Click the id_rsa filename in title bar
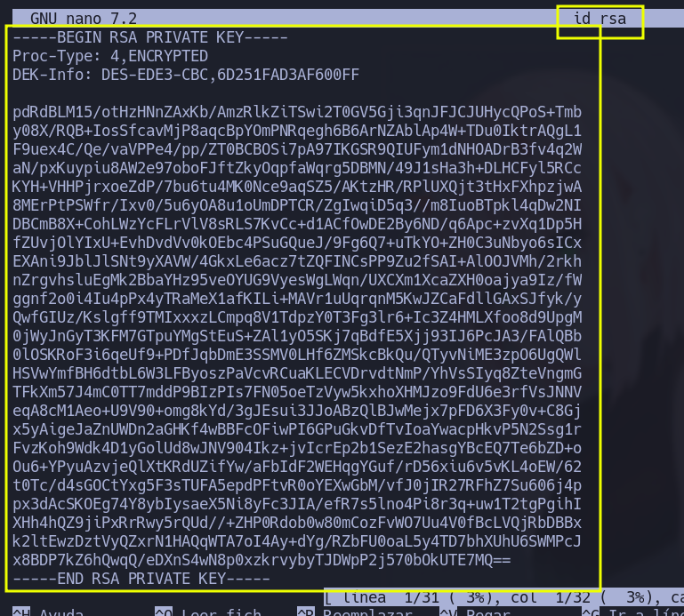 (600, 19)
